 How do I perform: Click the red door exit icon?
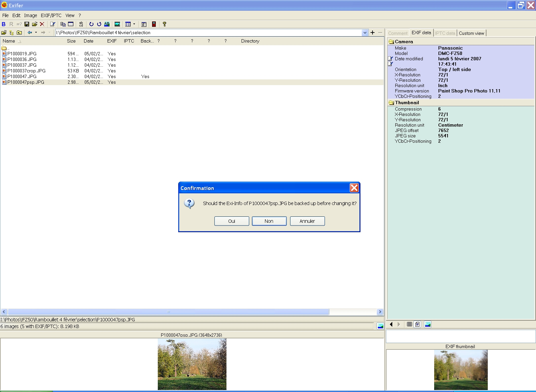coord(154,24)
